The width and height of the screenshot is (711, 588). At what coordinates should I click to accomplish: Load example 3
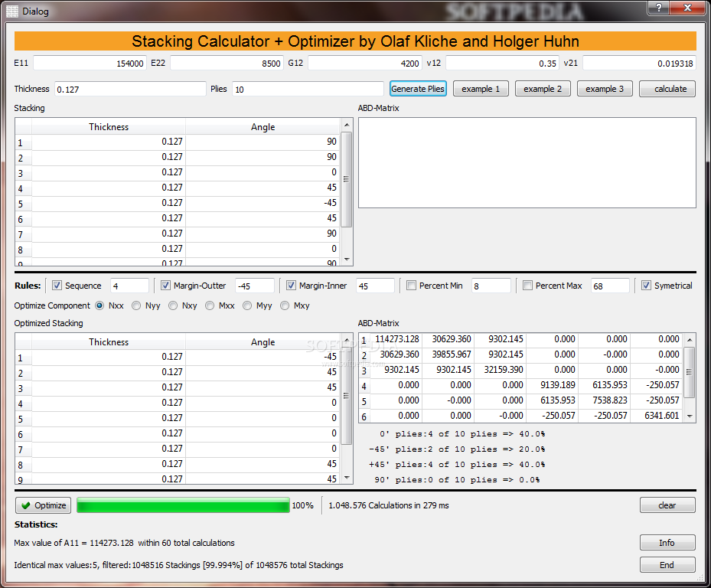(605, 89)
